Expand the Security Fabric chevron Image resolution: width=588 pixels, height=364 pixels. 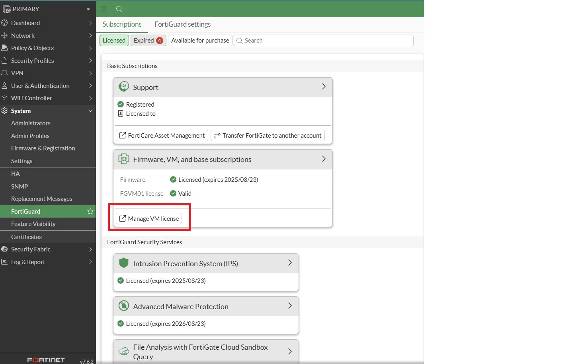(x=90, y=249)
